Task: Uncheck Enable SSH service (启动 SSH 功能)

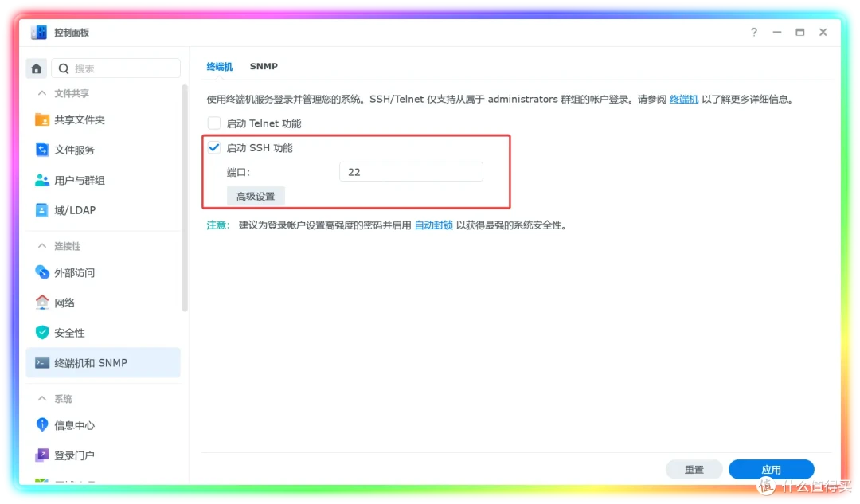Action: (x=214, y=147)
